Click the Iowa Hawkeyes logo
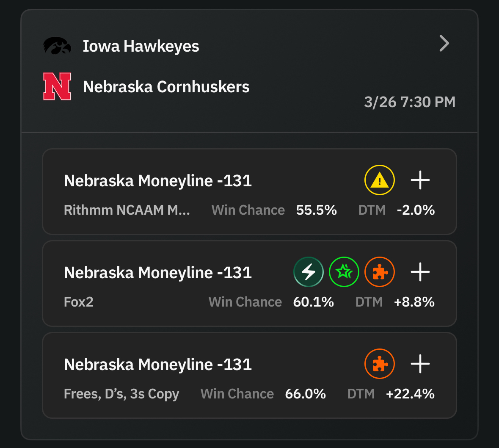This screenshot has width=499, height=448. (57, 46)
